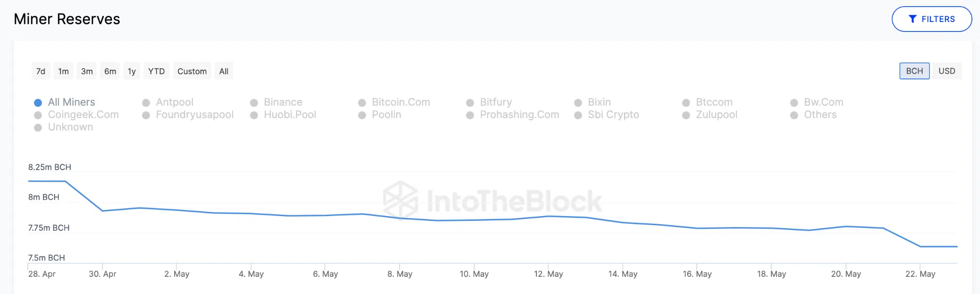Click the Others legend label
980x294 pixels.
tap(820, 115)
